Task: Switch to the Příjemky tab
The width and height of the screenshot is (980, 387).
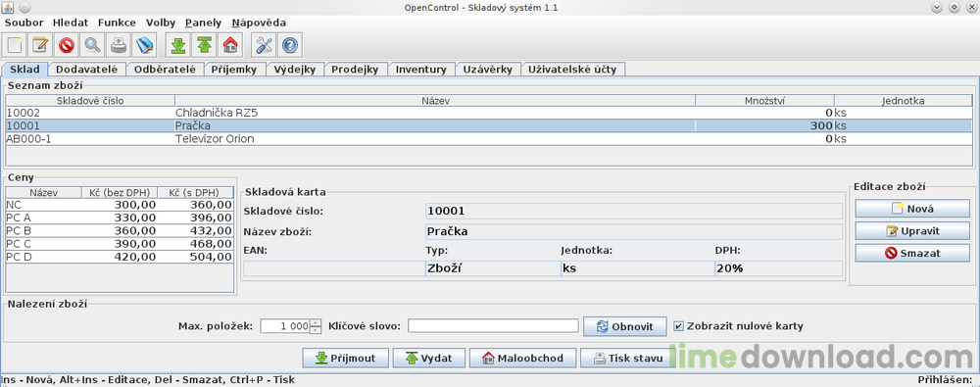Action: tap(234, 70)
